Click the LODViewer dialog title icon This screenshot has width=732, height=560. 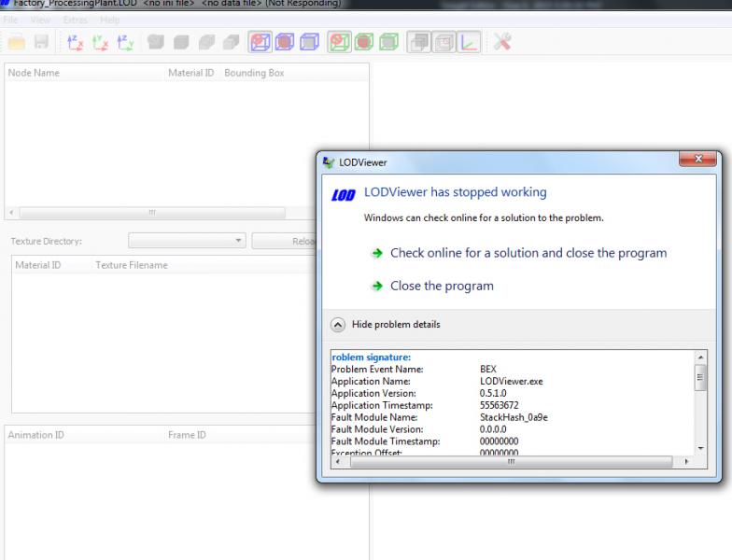pyautogui.click(x=329, y=162)
